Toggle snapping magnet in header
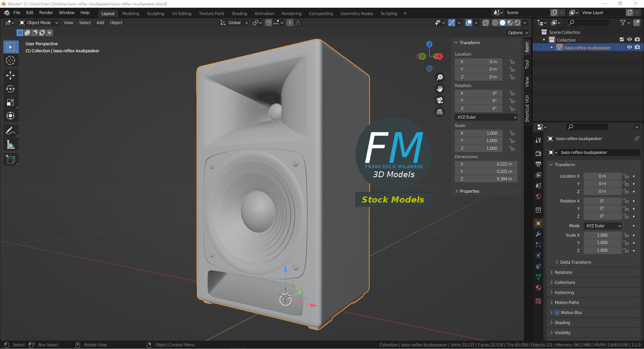 (x=268, y=23)
